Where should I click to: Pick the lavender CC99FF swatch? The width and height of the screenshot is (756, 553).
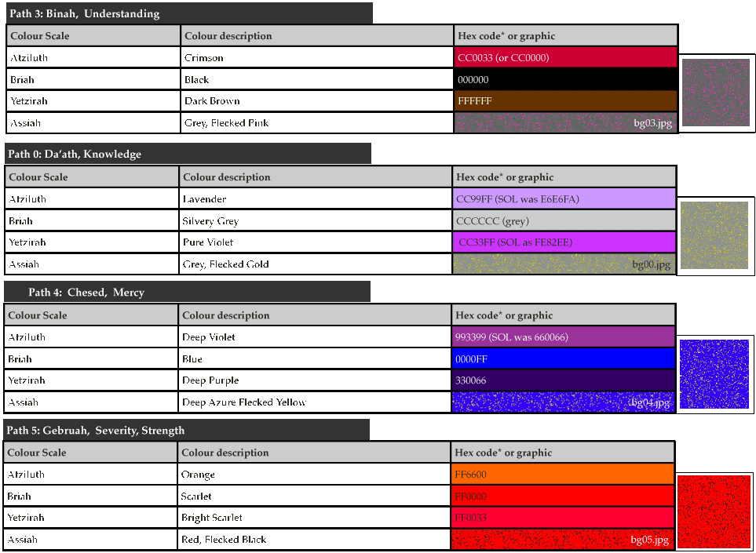point(564,199)
